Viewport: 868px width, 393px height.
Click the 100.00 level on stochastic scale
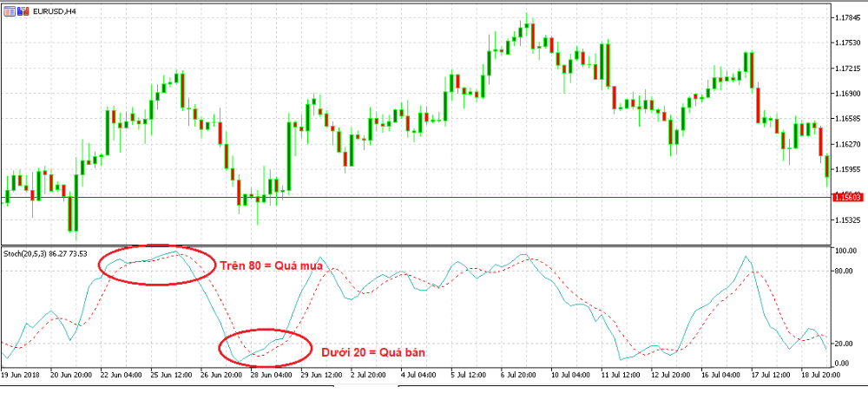click(x=844, y=251)
